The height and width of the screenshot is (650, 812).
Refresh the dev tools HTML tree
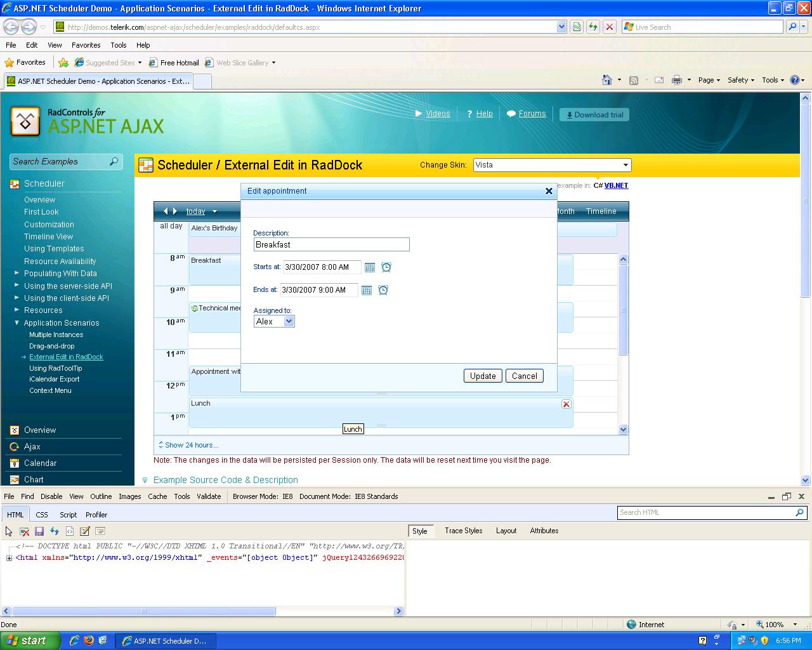(55, 531)
